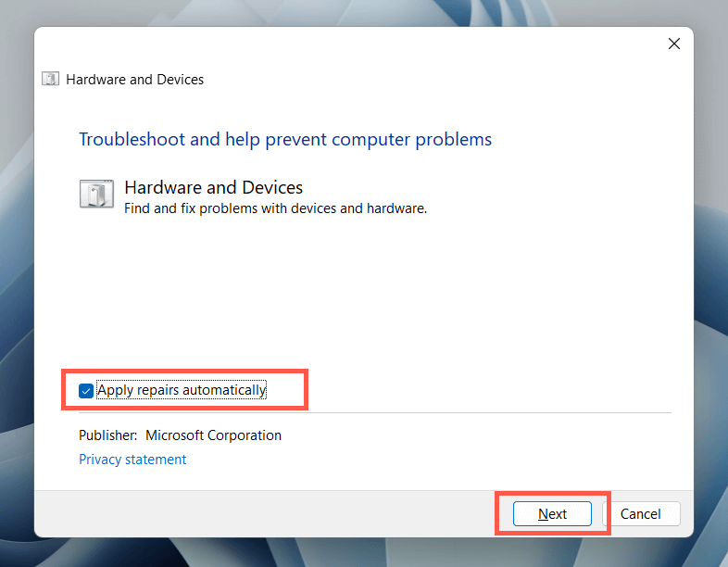The height and width of the screenshot is (567, 728).
Task: Click the "Hardware and Devices" title bar text
Action: [135, 80]
